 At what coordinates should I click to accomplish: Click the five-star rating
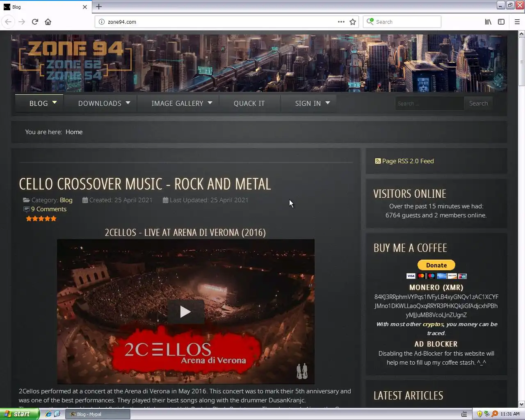tap(41, 219)
